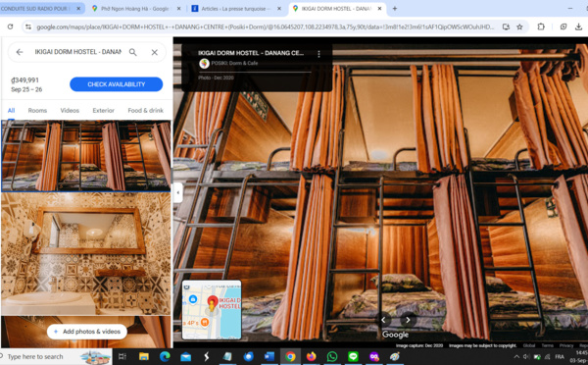The width and height of the screenshot is (588, 365).
Task: View site information icon in address bar
Action: [28, 26]
